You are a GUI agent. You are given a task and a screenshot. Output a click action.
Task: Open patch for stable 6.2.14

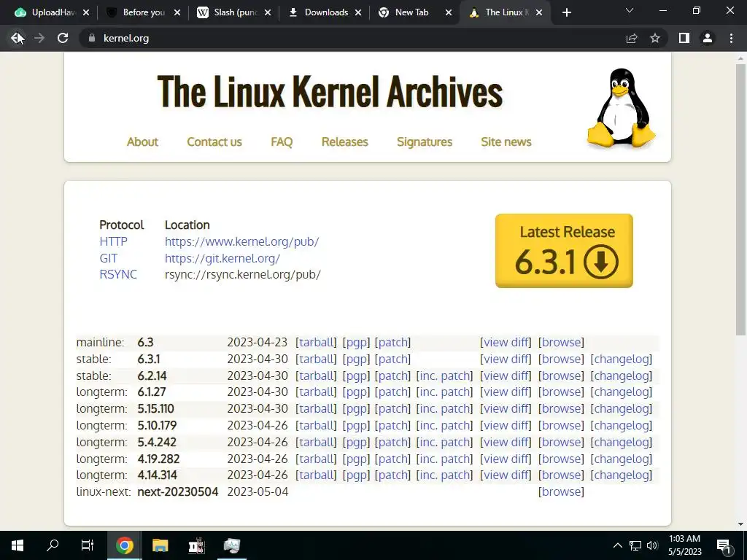point(393,376)
